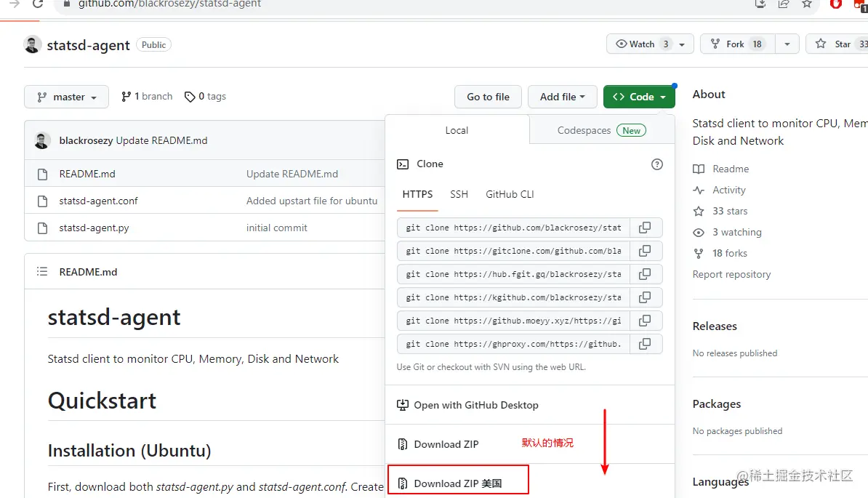Screen dimensions: 868x498
Task: Open the Packages section heading
Action: 716,404
